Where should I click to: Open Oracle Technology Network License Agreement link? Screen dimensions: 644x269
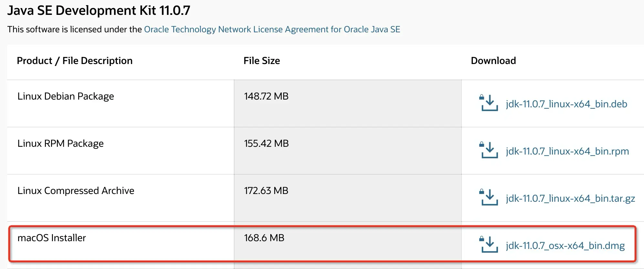click(x=272, y=29)
